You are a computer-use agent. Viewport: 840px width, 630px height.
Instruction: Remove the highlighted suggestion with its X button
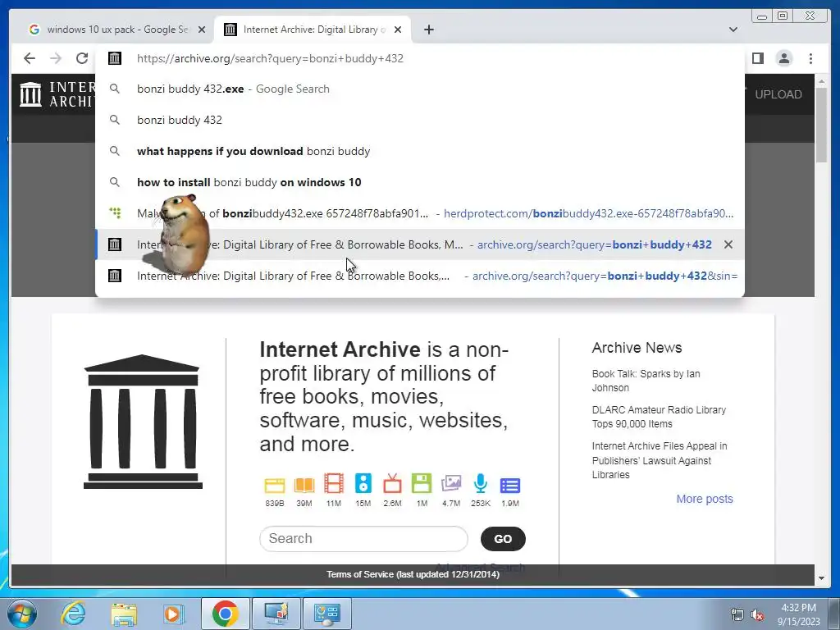pos(728,244)
